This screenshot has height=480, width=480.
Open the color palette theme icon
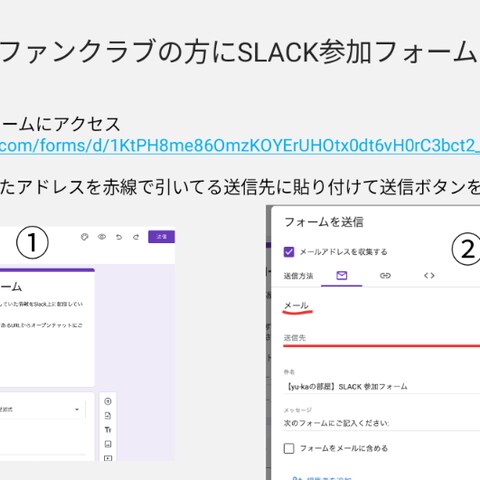point(85,237)
